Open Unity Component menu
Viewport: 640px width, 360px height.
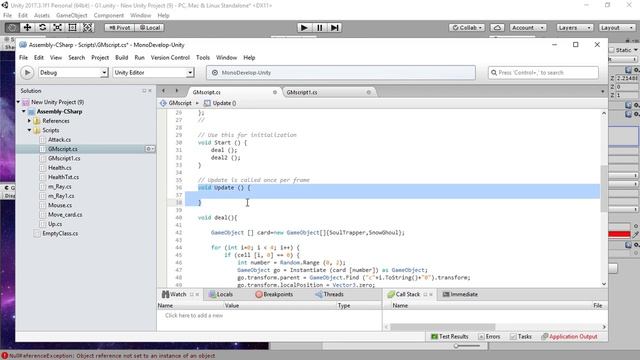click(109, 15)
